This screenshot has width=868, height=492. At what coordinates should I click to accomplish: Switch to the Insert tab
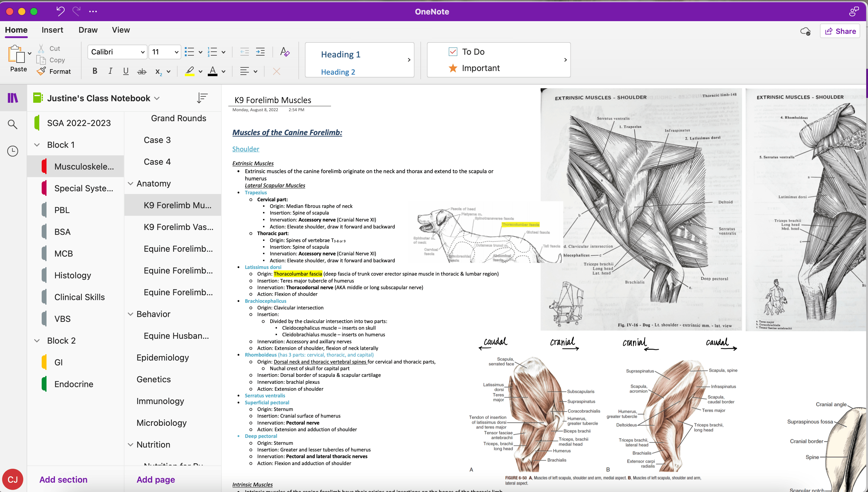[x=52, y=30]
